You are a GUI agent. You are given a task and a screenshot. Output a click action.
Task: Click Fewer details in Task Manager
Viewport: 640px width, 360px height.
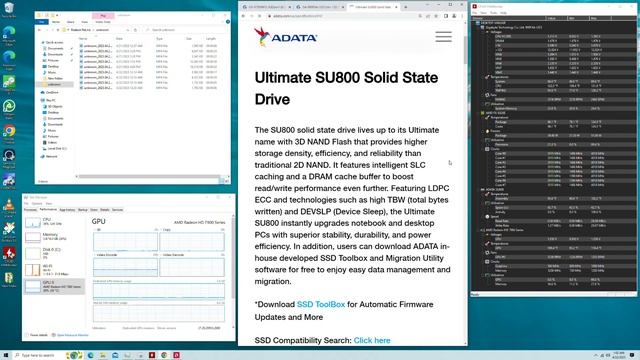tap(37, 335)
